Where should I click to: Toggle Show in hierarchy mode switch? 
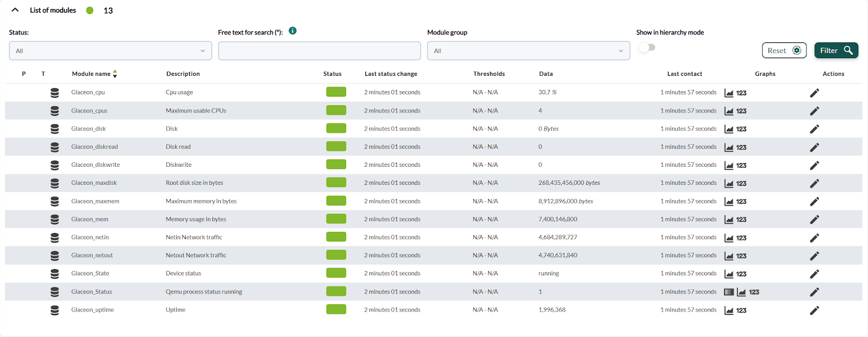point(647,47)
